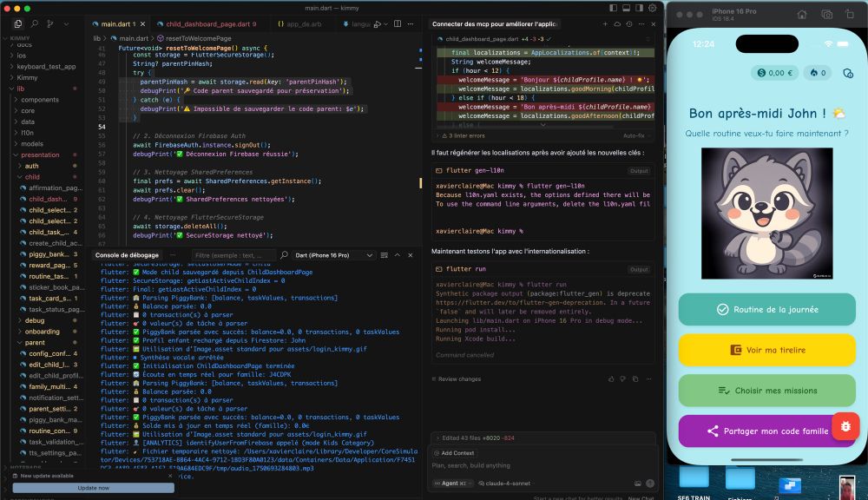The width and height of the screenshot is (868, 500).
Task: Rotate the simulator device icon
Action: [x=850, y=15]
